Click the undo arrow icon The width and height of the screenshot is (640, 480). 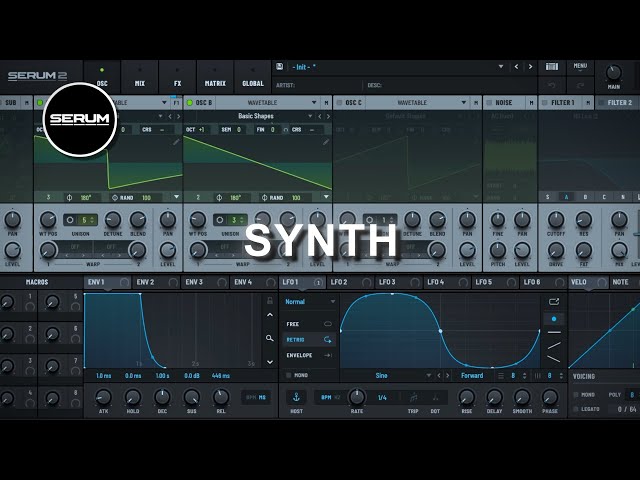[x=551, y=85]
